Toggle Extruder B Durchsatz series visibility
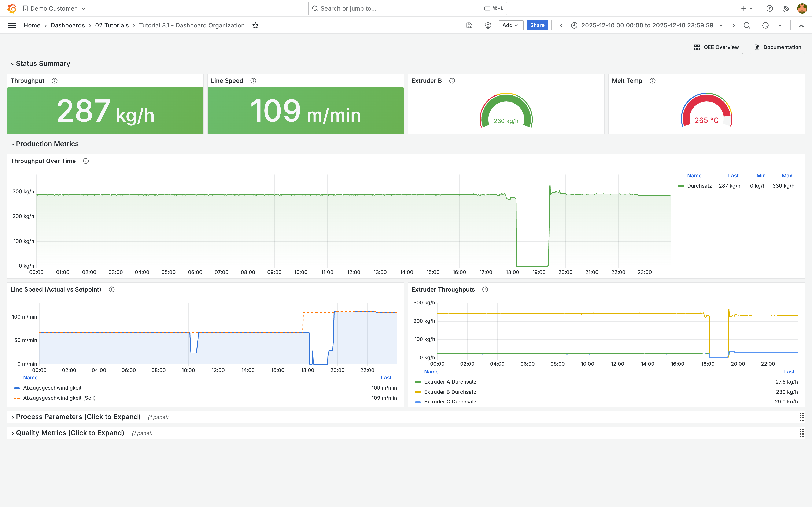Viewport: 812px width, 507px height. coord(450,392)
